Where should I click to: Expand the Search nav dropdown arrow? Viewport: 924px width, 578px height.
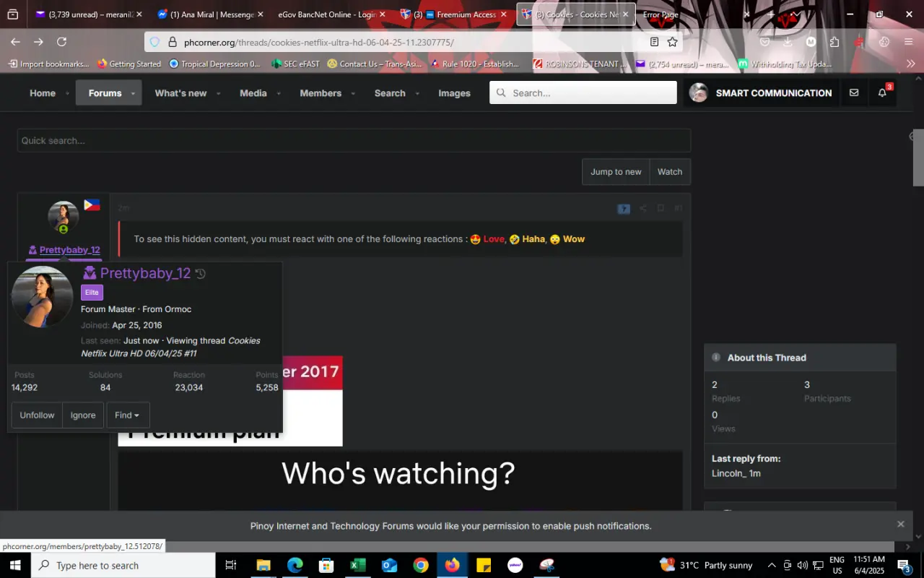point(417,93)
